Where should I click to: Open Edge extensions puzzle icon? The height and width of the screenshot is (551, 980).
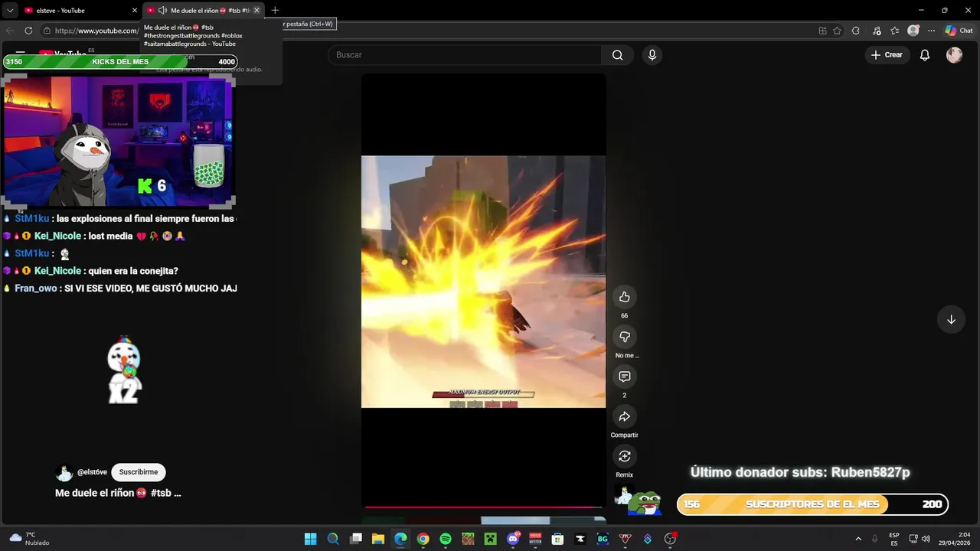[x=856, y=31]
